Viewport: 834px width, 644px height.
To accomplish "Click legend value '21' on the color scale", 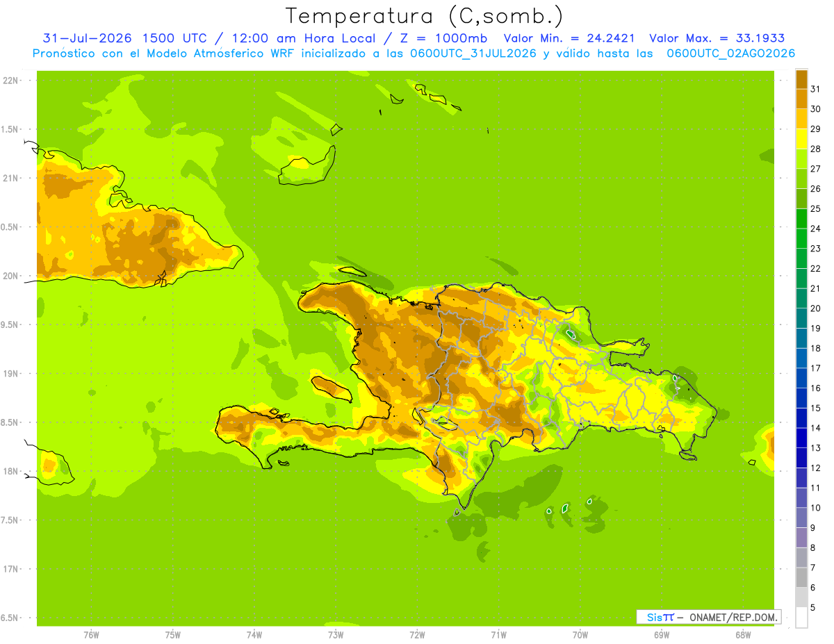I will click(815, 288).
